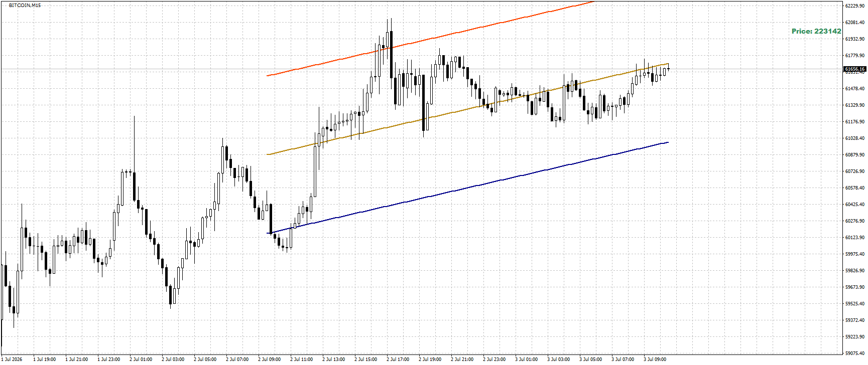Click the 59075.40 price axis label
868x365 pixels.
(x=855, y=353)
